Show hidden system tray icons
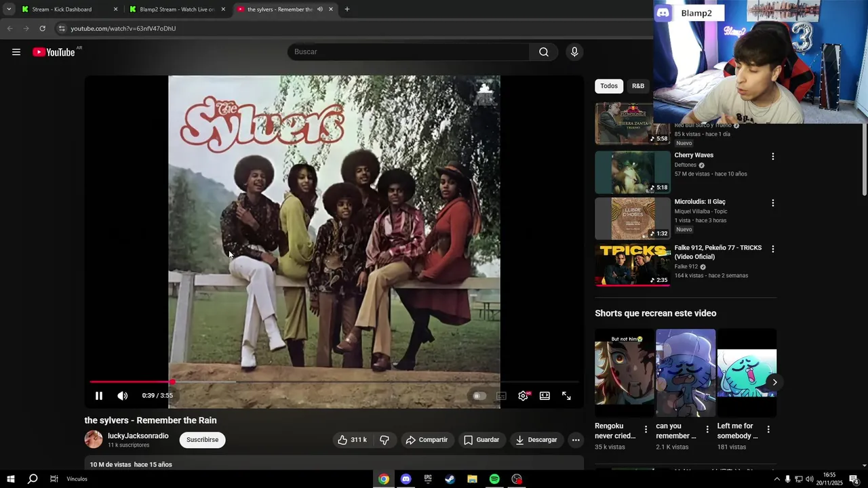 (776, 479)
